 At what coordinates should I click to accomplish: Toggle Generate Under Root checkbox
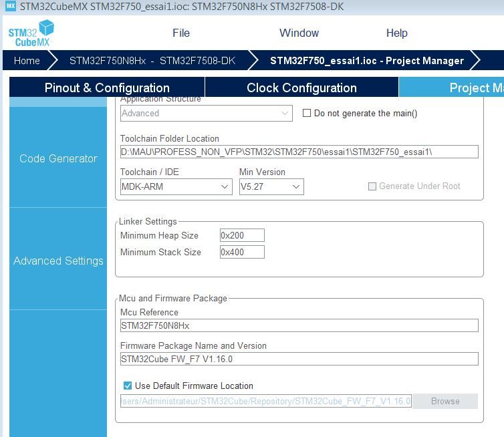point(372,186)
